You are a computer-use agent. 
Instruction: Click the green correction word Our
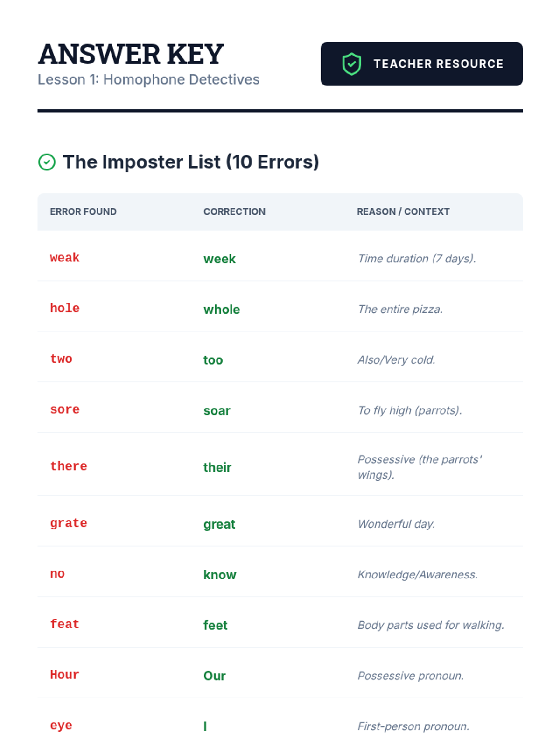pyautogui.click(x=214, y=676)
